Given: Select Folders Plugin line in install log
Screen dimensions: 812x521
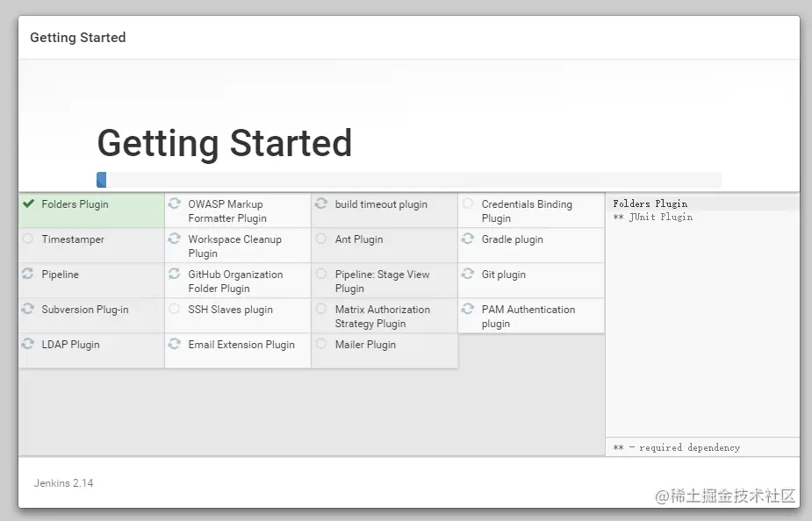Looking at the screenshot, I should (x=650, y=203).
